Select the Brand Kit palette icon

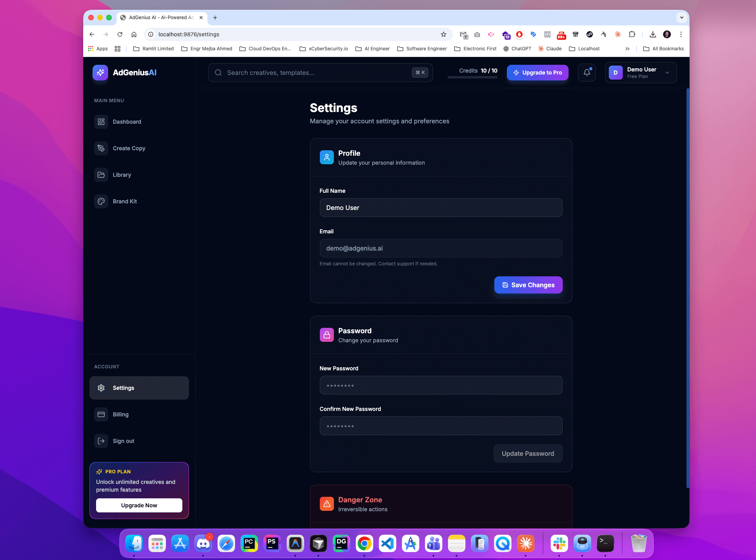[101, 201]
